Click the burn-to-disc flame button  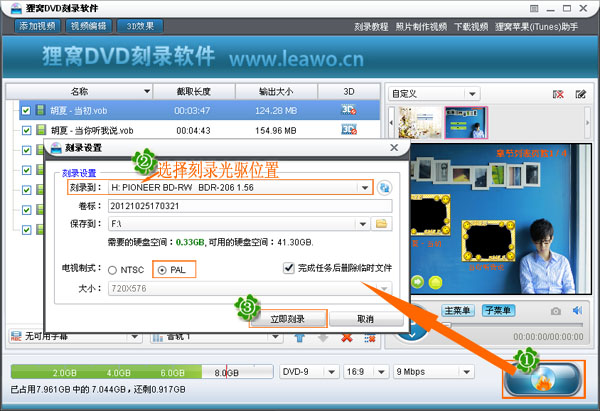pyautogui.click(x=543, y=379)
